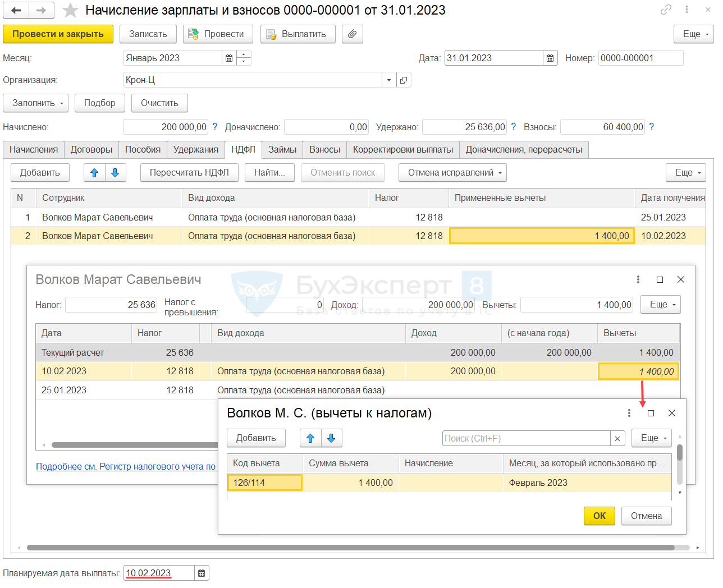Open the Крон-Ц organization card icon
723x588 pixels.
tap(404, 80)
